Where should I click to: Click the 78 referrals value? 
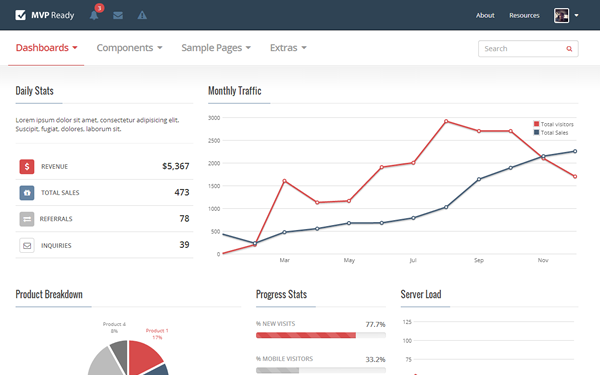[x=184, y=218]
